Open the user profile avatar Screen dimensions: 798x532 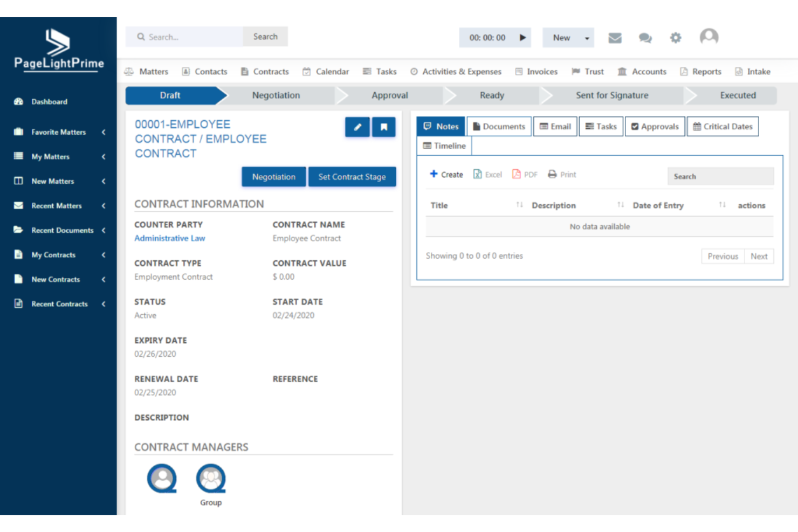(708, 37)
